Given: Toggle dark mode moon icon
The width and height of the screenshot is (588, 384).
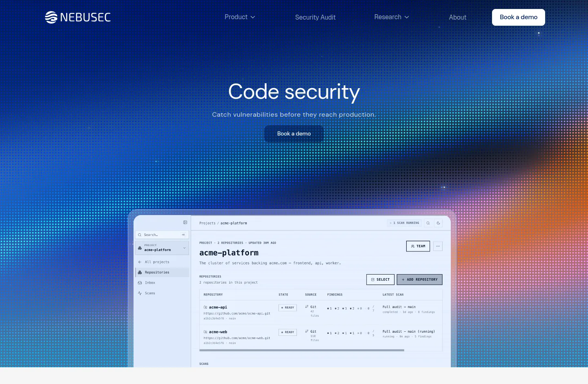Looking at the screenshot, I should coord(438,223).
